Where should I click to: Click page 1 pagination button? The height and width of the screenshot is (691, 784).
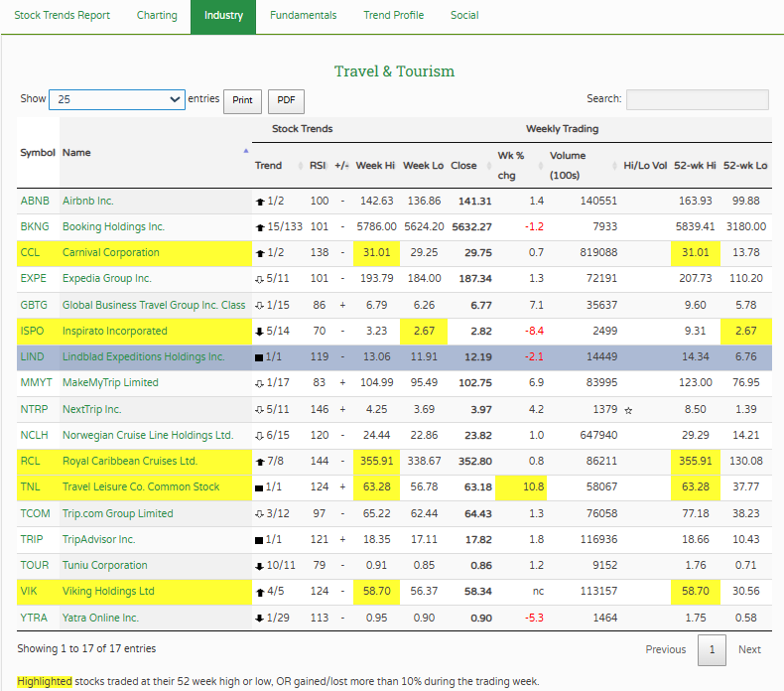pos(712,650)
